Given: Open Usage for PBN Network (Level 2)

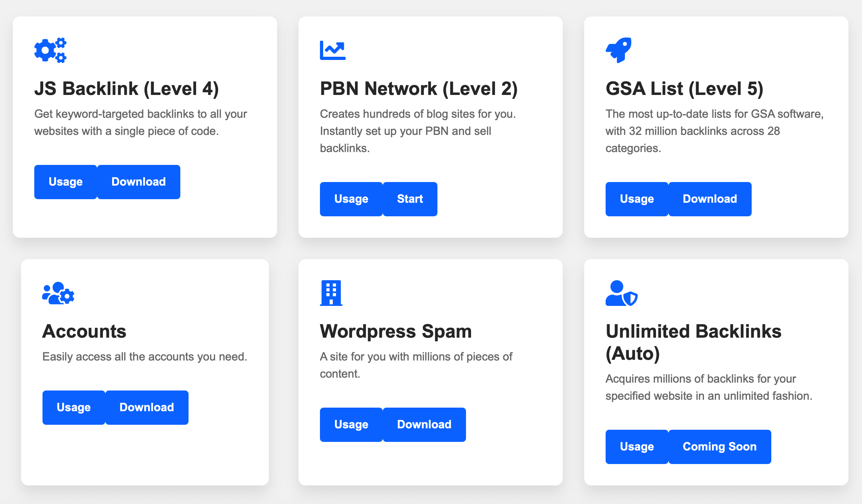Looking at the screenshot, I should [351, 199].
